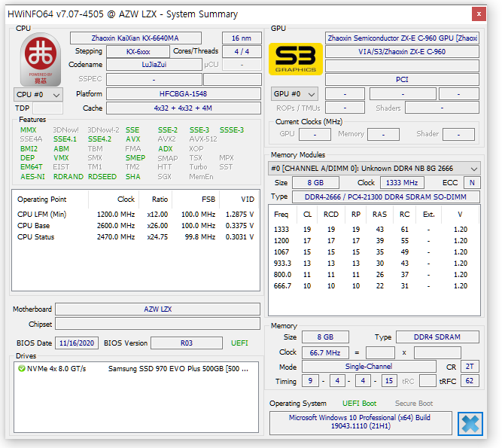Click the tRFC field 62
Image resolution: width=502 pixels, height=448 pixels.
tap(470, 381)
